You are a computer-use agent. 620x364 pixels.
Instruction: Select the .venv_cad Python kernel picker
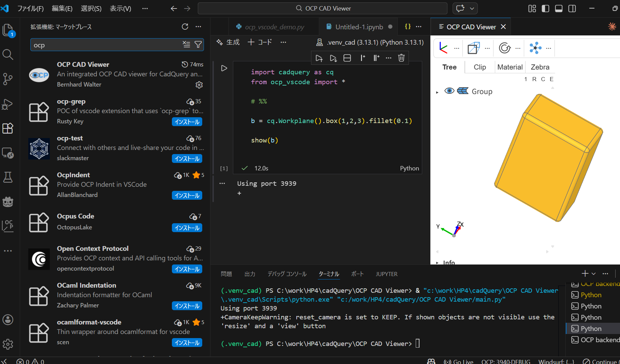pos(370,42)
